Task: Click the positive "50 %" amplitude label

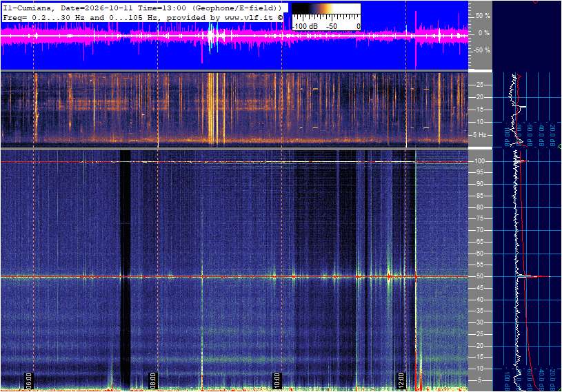Action: coord(483,16)
